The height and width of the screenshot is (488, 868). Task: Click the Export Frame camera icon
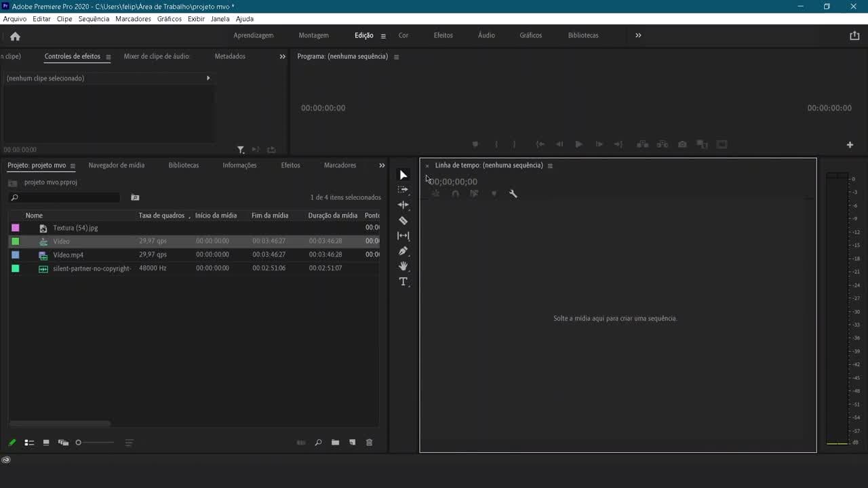(682, 144)
